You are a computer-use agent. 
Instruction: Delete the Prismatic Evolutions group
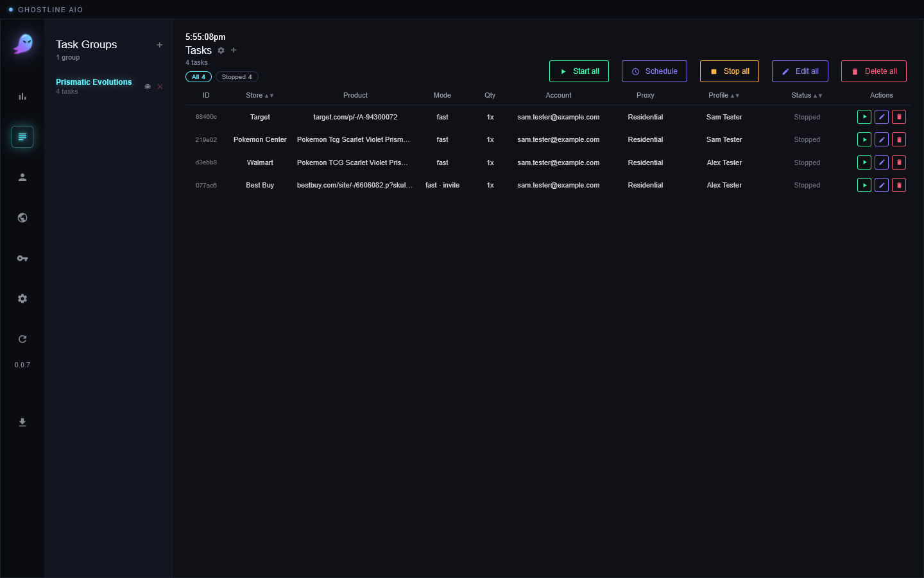(160, 87)
